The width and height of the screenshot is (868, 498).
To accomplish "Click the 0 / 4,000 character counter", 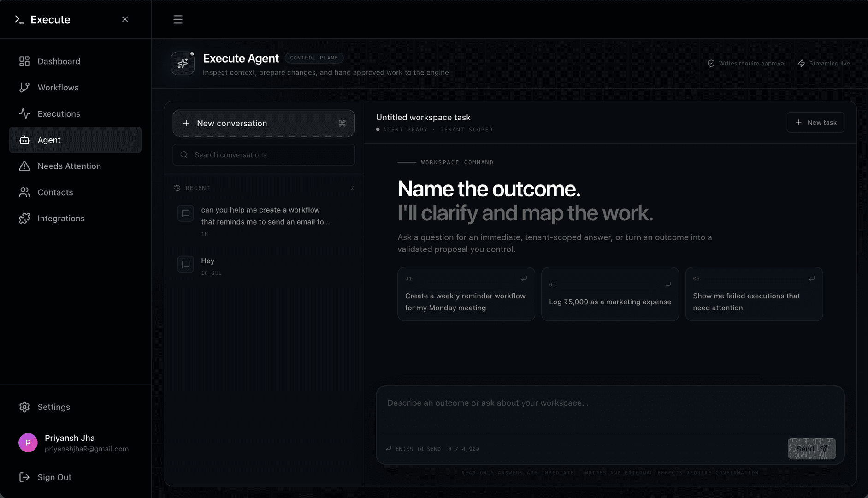I will click(464, 449).
